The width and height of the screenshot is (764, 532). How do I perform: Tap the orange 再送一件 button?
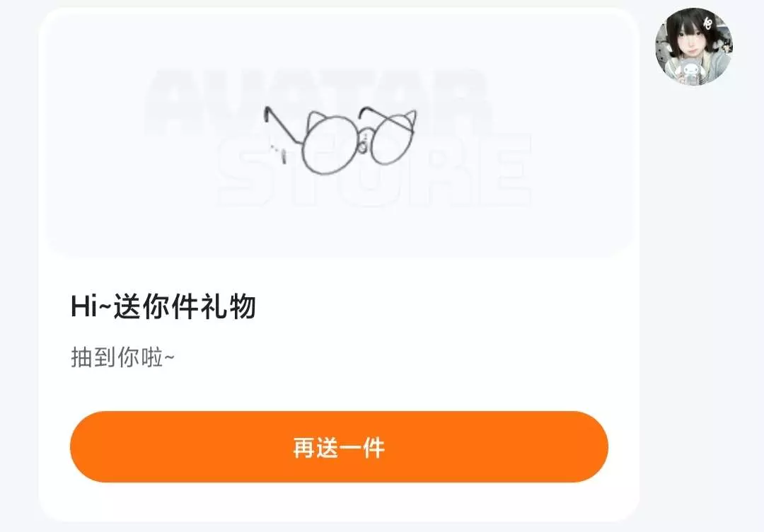339,446
